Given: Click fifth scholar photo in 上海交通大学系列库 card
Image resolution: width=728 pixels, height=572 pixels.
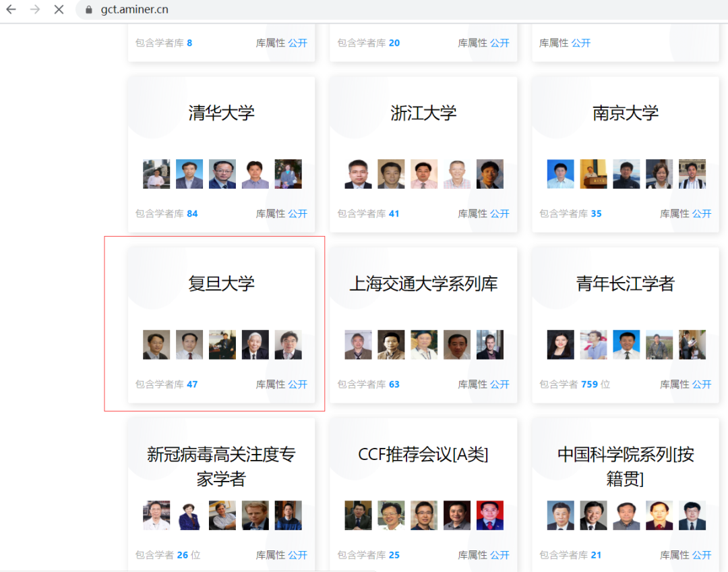Looking at the screenshot, I should [490, 345].
